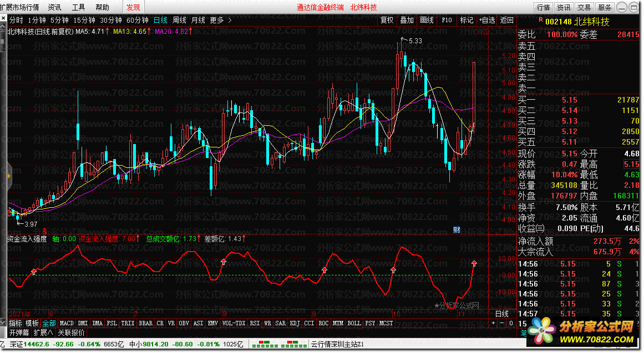Click the signal strength bars in the status bar

(279, 344)
